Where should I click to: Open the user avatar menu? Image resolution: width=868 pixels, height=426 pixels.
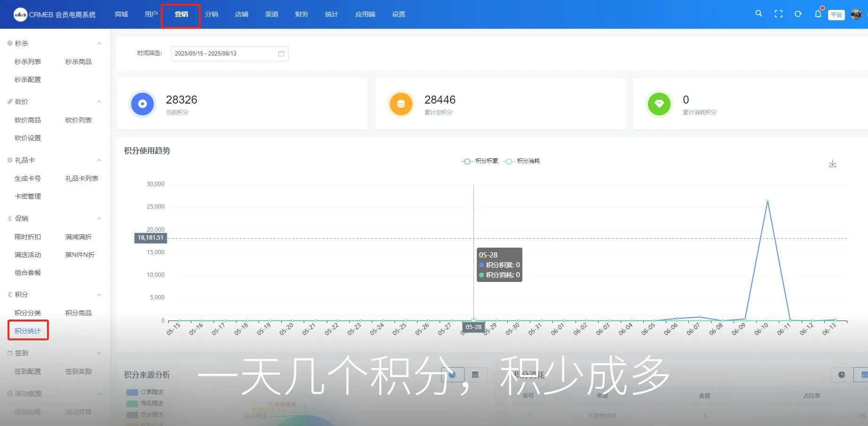tap(856, 14)
